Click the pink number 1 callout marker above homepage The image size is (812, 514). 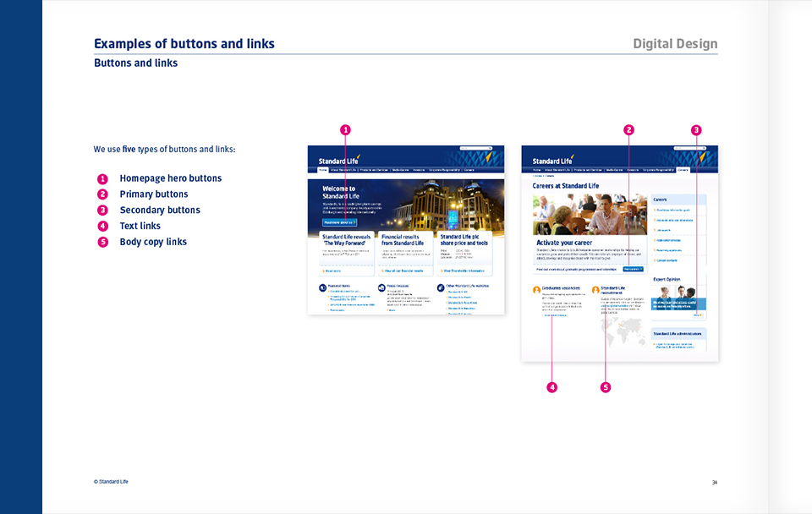[x=345, y=130]
